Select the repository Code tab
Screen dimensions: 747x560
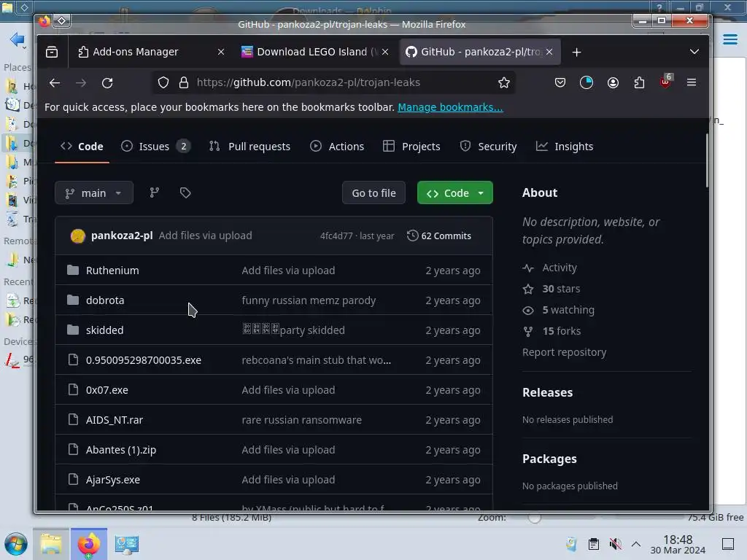(x=82, y=147)
